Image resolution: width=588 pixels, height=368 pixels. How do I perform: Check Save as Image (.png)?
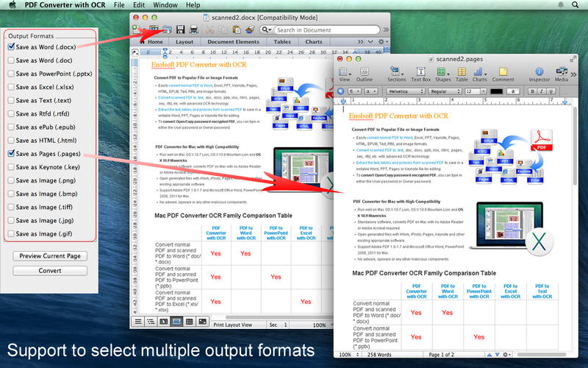pos(11,180)
